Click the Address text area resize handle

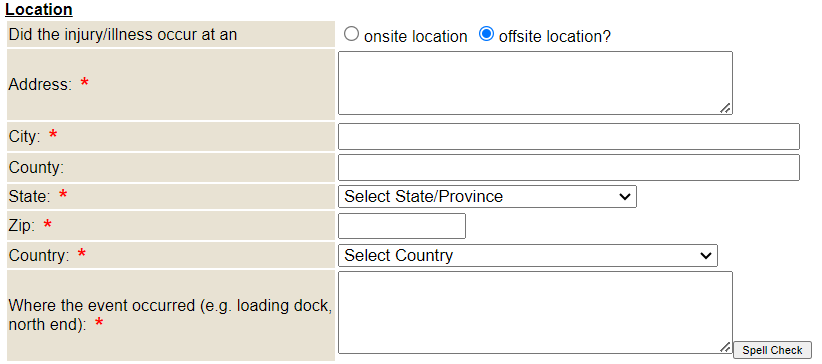(x=725, y=108)
